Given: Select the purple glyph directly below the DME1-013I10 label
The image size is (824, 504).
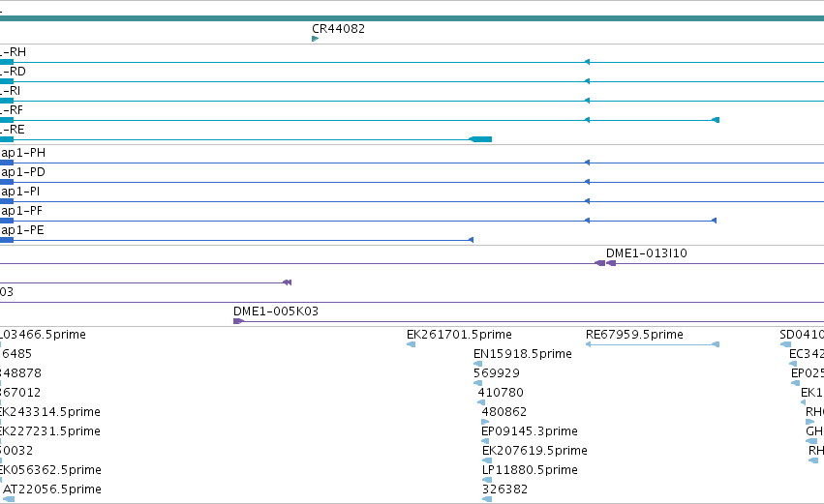Looking at the screenshot, I should [x=611, y=263].
